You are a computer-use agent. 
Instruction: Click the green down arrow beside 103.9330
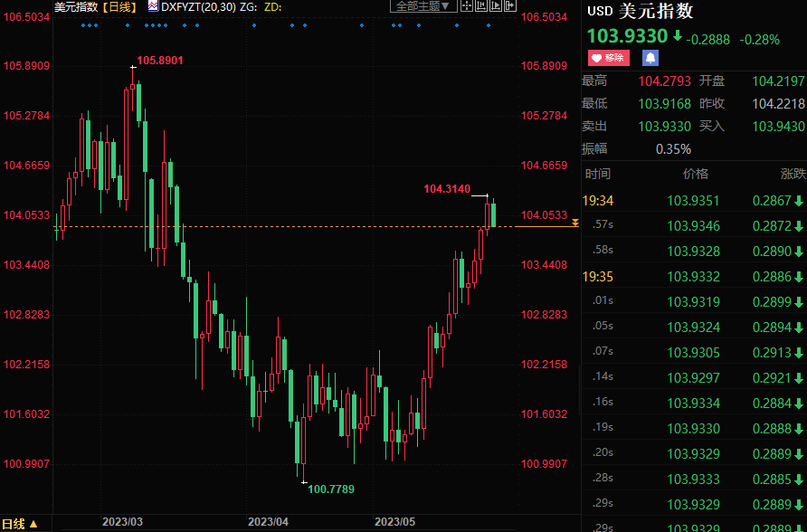[x=677, y=36]
